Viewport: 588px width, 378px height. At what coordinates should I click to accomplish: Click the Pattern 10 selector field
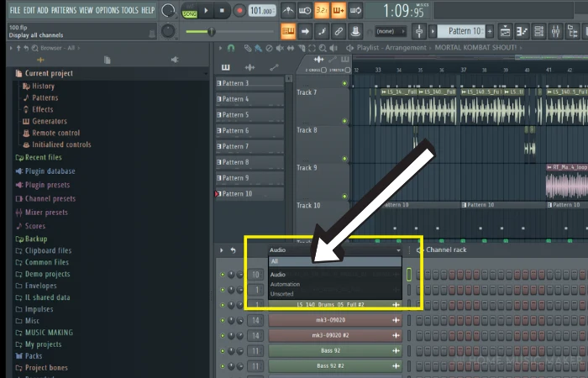[461, 32]
